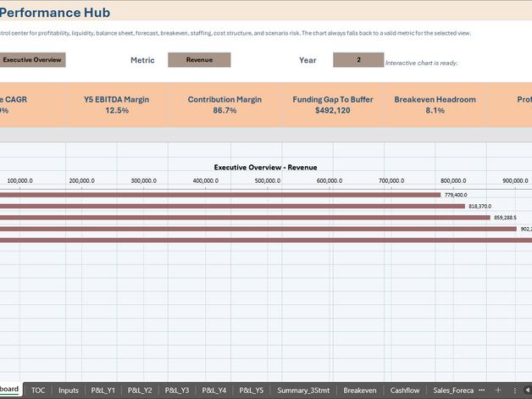Select the bar labeled 859,288.5

tap(245, 218)
